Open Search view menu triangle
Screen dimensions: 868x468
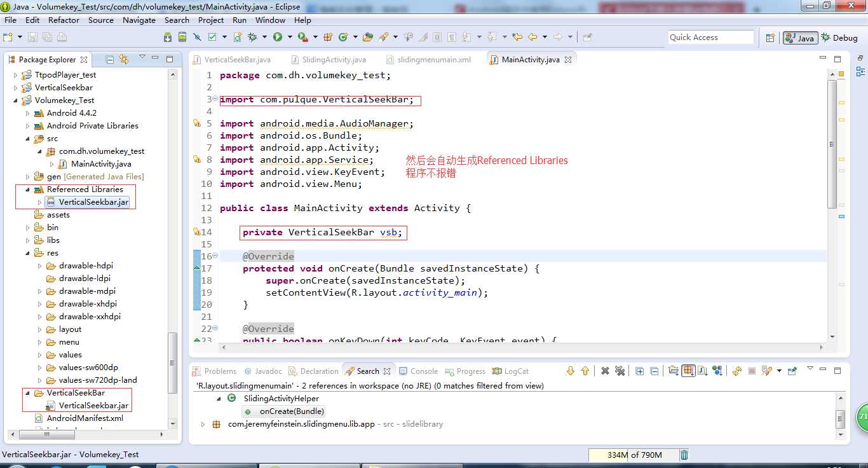(810, 368)
